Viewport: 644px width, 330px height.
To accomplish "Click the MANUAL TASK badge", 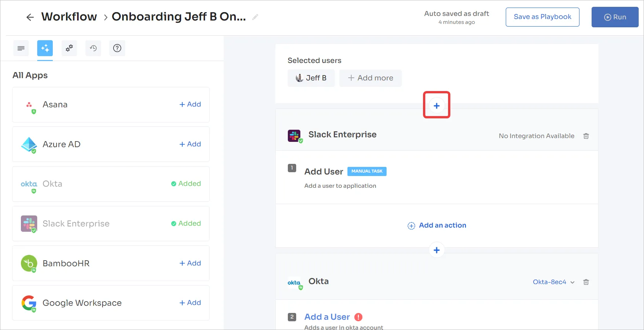I will point(367,171).
